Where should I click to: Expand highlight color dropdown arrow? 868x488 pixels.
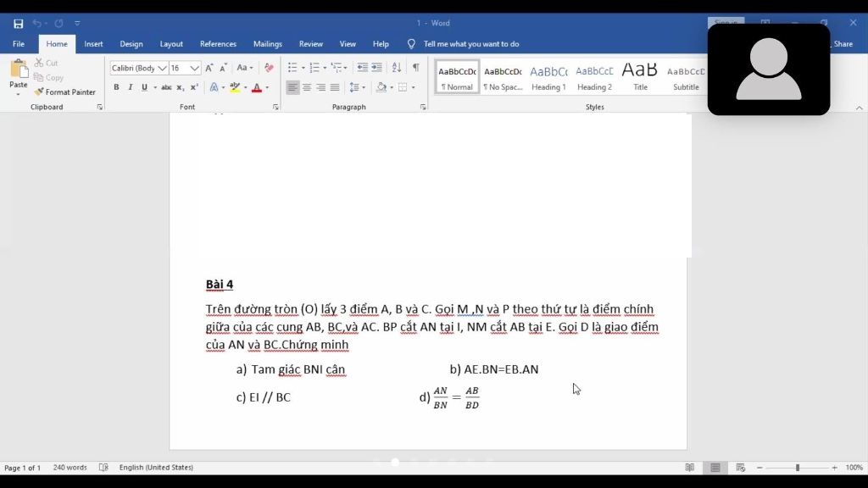coord(245,87)
